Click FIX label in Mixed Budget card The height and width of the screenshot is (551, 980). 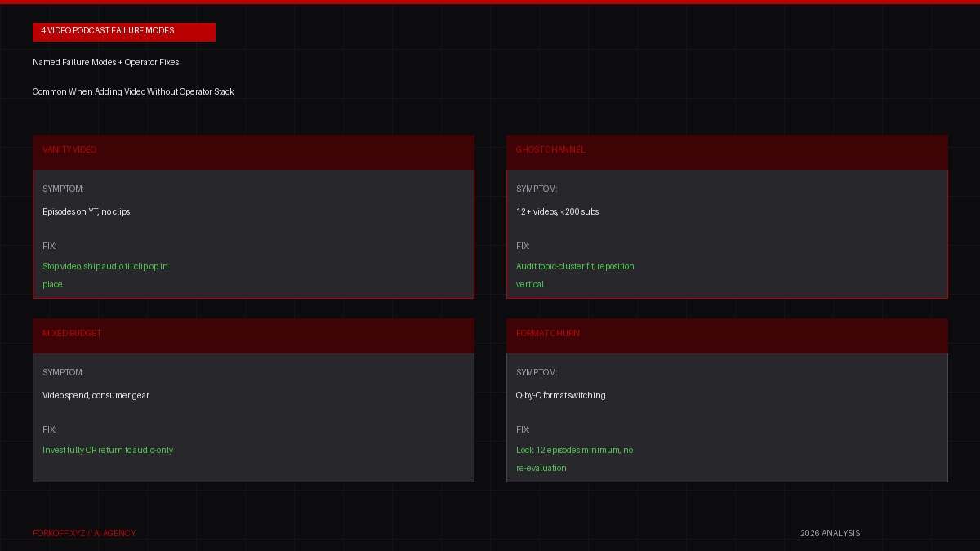49,430
